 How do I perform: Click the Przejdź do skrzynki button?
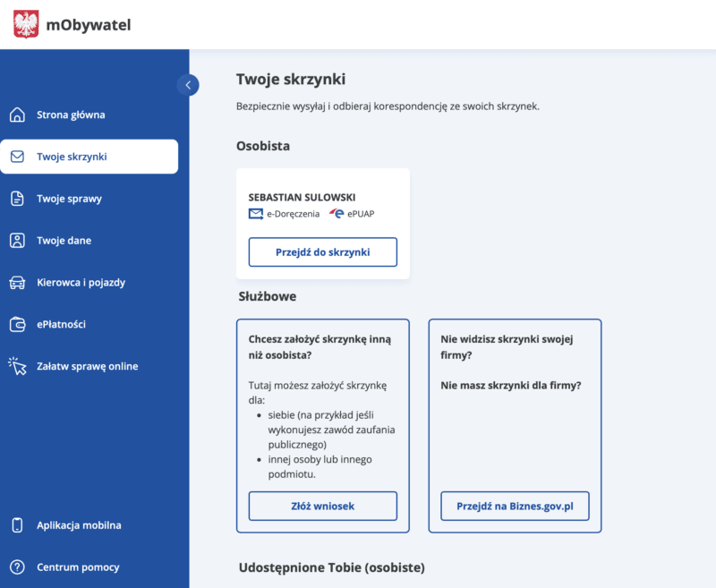click(323, 252)
